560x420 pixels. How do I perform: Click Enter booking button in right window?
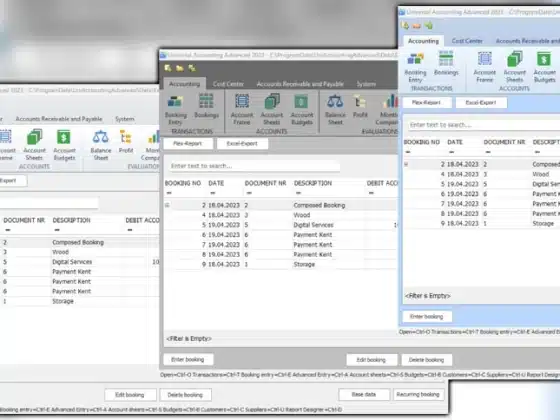tap(426, 316)
